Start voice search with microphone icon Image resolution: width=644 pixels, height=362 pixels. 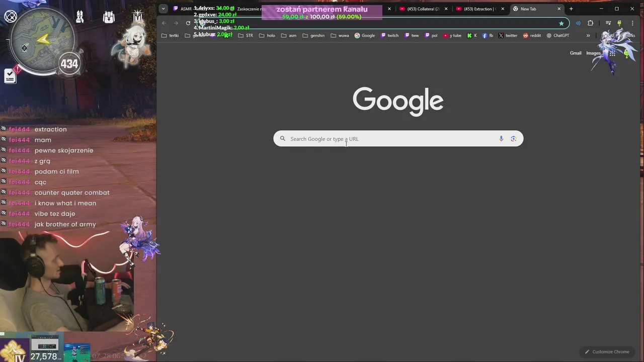[x=501, y=139]
